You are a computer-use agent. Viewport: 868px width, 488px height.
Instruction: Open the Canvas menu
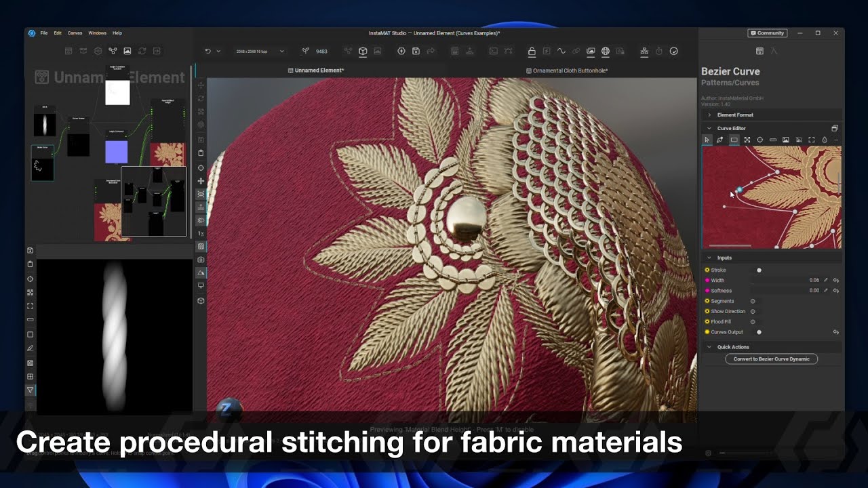[x=75, y=33]
